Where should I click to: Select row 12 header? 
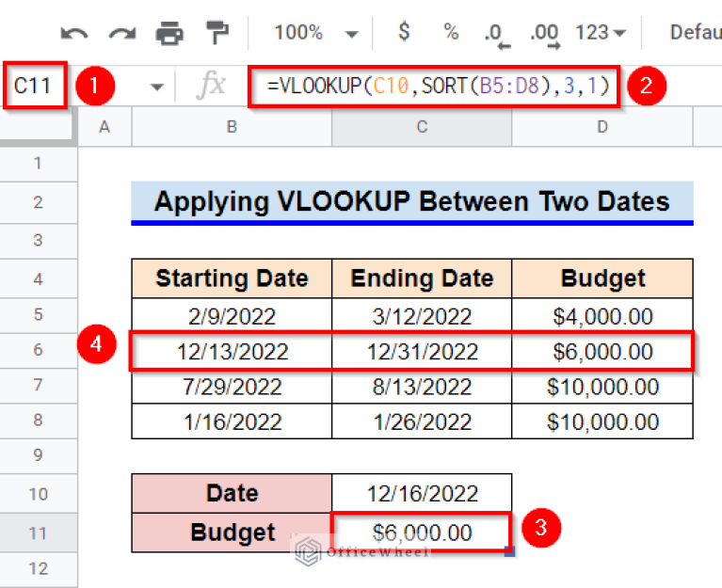pyautogui.click(x=39, y=569)
